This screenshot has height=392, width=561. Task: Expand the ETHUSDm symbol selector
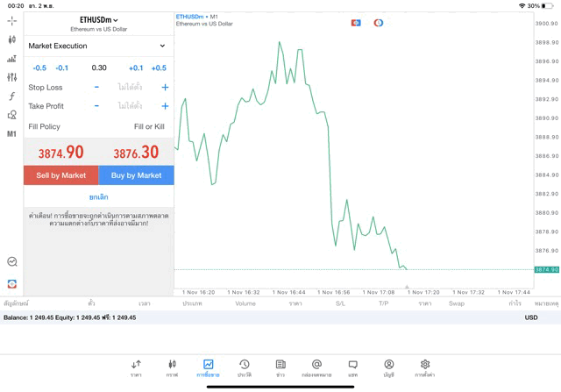point(98,19)
